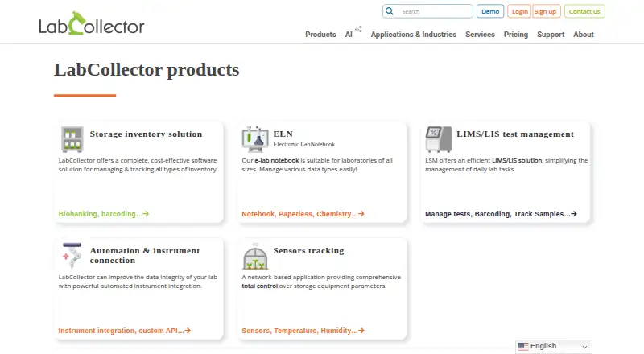
Task: Open the AI menu item
Action: click(349, 35)
